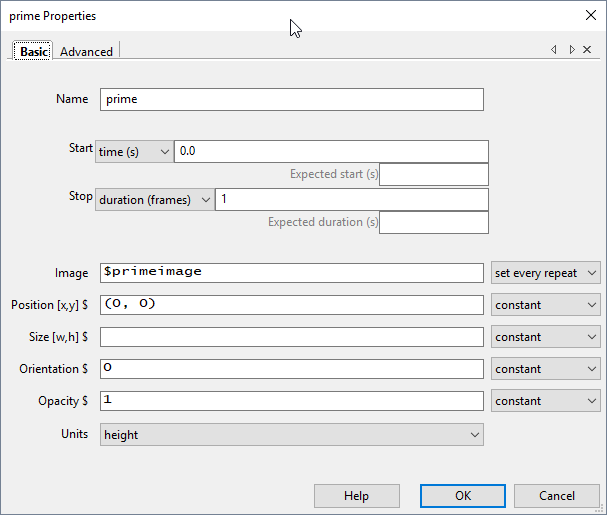Confirm with the OK button
The height and width of the screenshot is (515, 607).
tap(463, 496)
